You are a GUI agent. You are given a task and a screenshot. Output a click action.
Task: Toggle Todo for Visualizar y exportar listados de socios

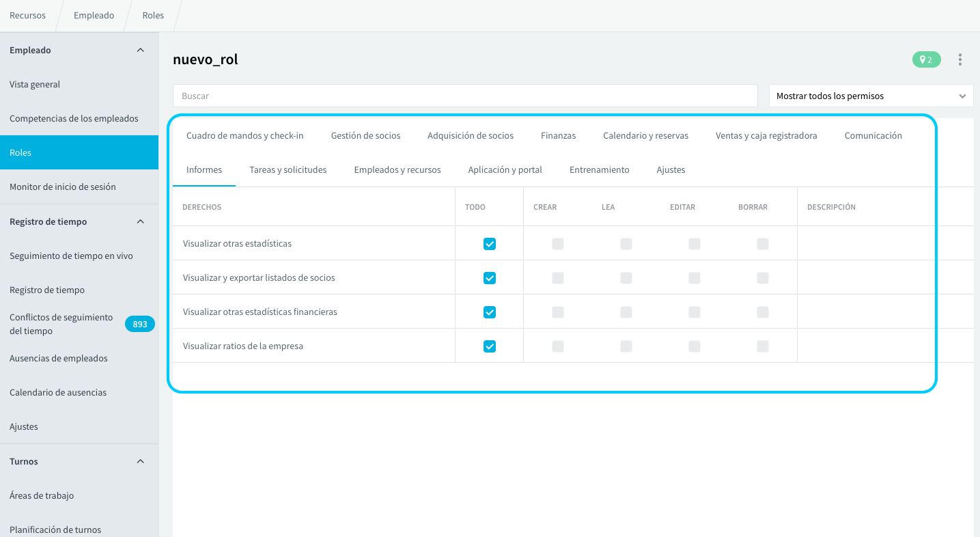(490, 278)
